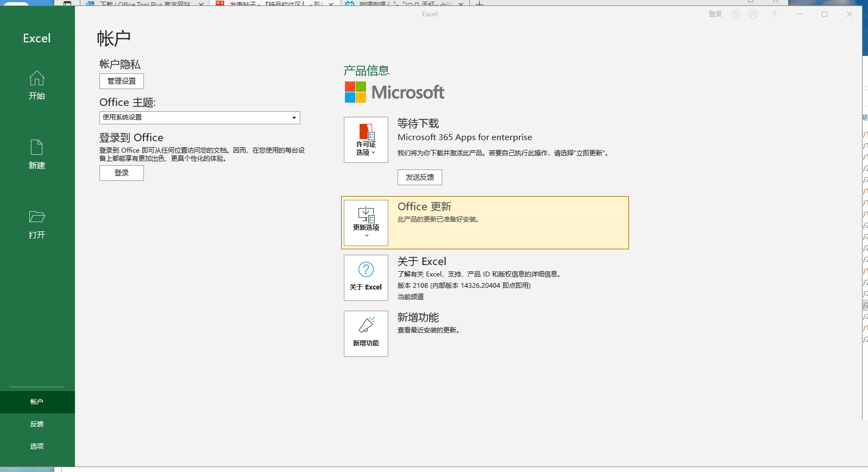
Task: Open help via the title bar question mark
Action: pyautogui.click(x=774, y=14)
